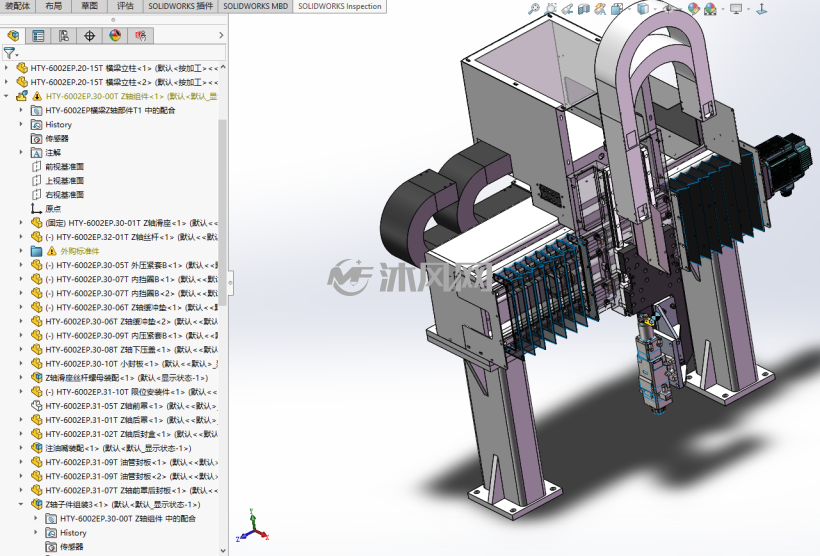Select HTY-6002EP.30-10T 小封板<1>
This screenshot has width=820, height=556.
pyautogui.click(x=124, y=364)
